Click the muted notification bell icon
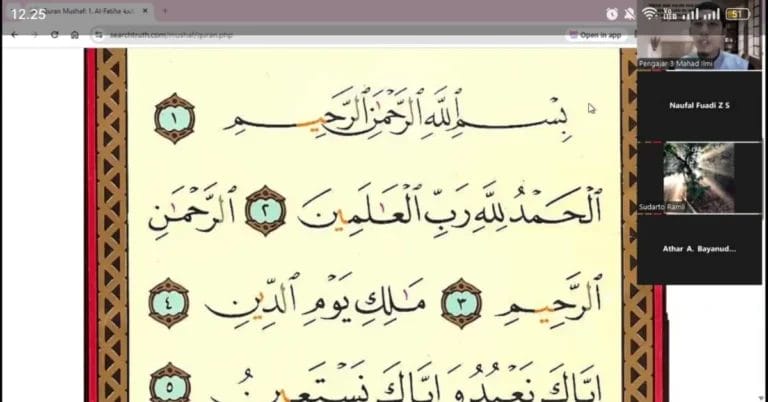This screenshot has height=402, width=768. [630, 13]
